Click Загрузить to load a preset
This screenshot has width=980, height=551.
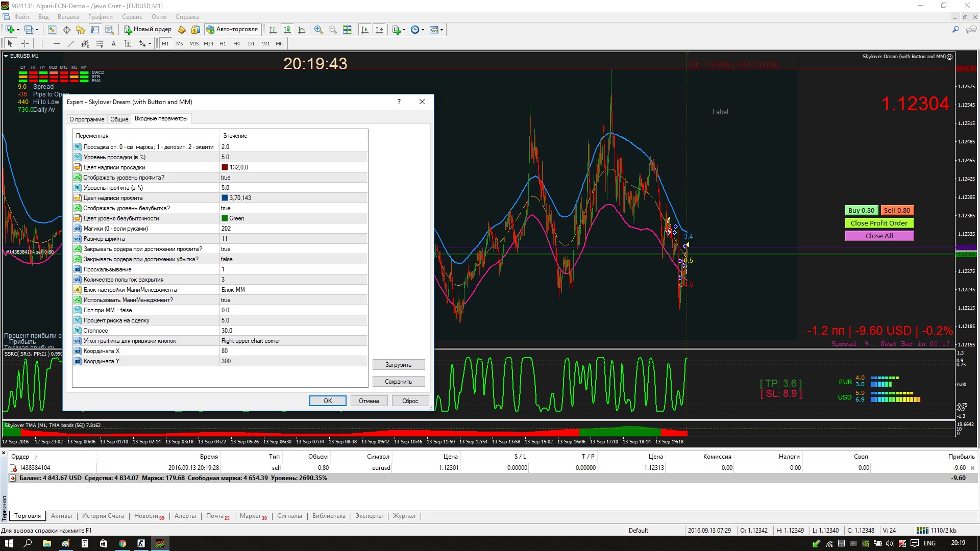[x=398, y=365]
